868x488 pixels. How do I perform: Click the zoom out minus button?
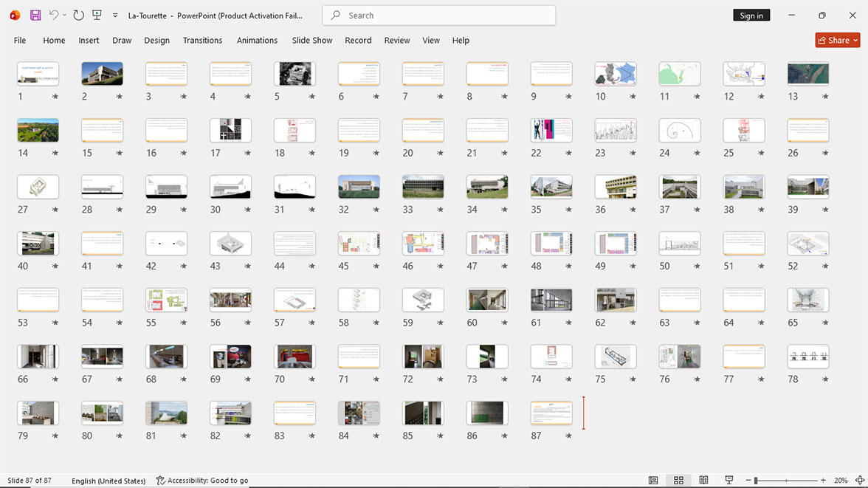coord(748,480)
